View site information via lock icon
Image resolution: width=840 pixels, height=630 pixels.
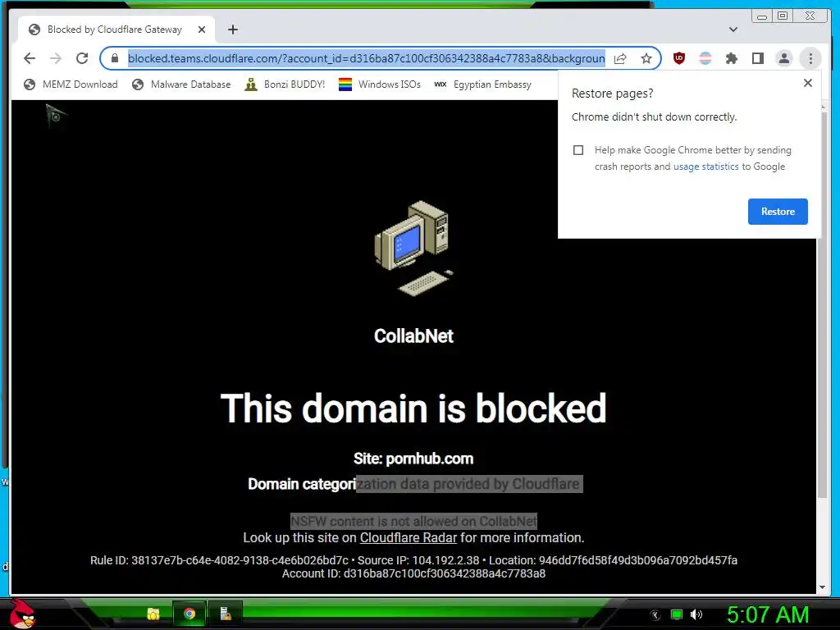pyautogui.click(x=115, y=58)
